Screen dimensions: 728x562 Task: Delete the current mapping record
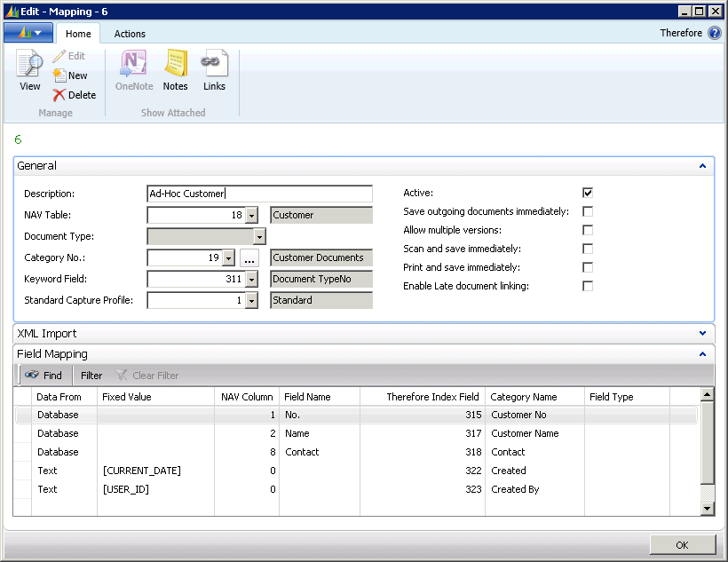pos(74,95)
